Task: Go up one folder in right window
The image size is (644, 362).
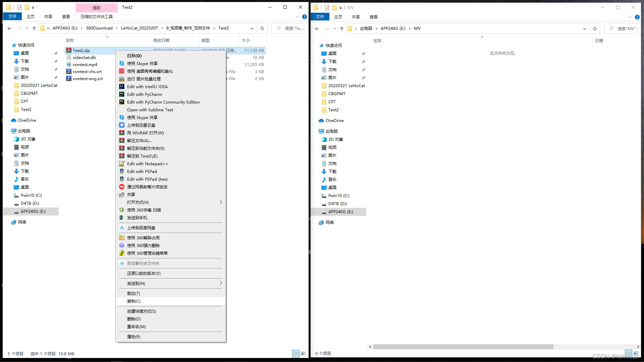Action: (342, 29)
